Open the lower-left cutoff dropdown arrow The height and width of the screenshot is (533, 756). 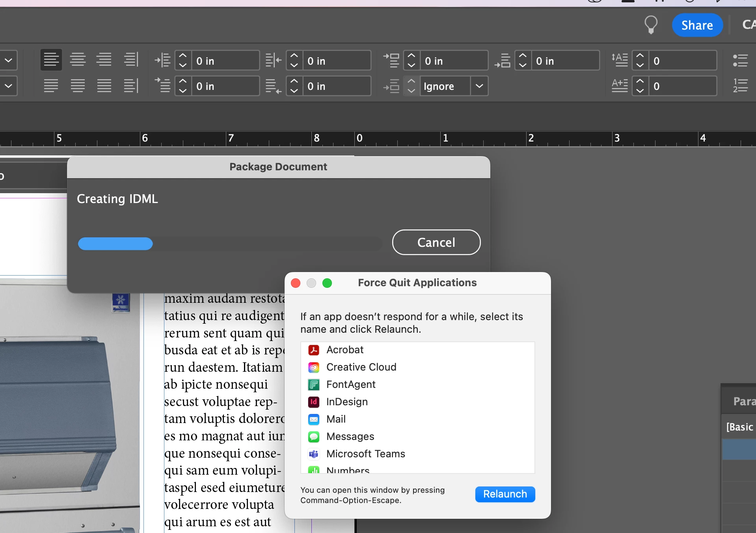point(8,86)
